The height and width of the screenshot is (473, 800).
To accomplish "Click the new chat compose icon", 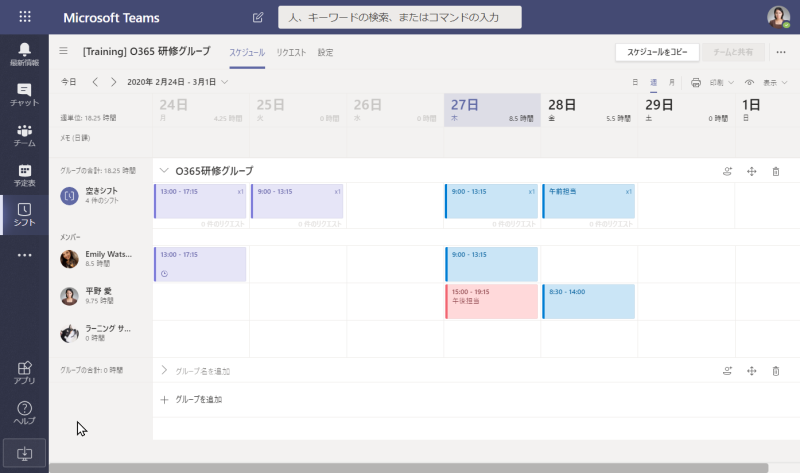I will [258, 17].
